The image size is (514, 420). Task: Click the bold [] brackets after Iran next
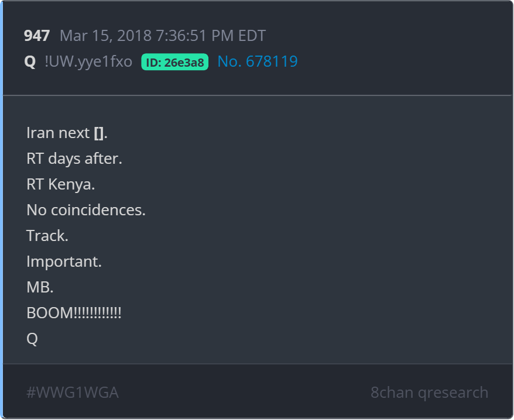99,133
